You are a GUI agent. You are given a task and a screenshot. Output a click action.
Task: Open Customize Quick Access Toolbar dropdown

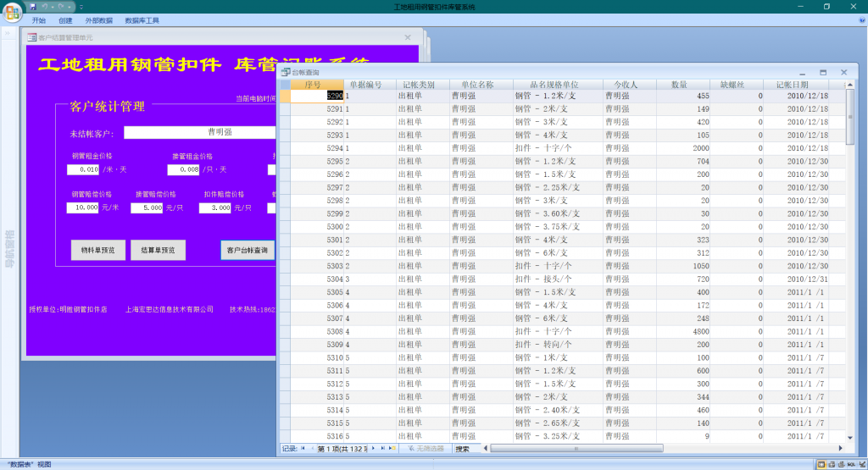pos(81,7)
